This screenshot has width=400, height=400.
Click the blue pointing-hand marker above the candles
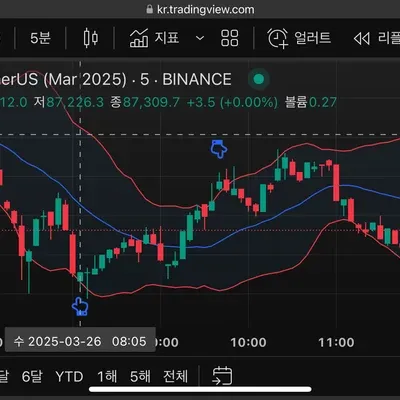point(219,149)
